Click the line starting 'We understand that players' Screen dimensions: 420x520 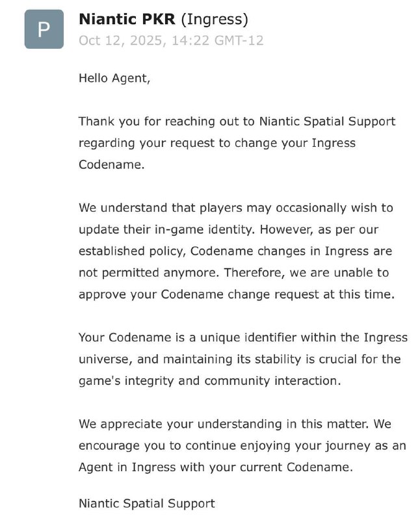coord(236,208)
